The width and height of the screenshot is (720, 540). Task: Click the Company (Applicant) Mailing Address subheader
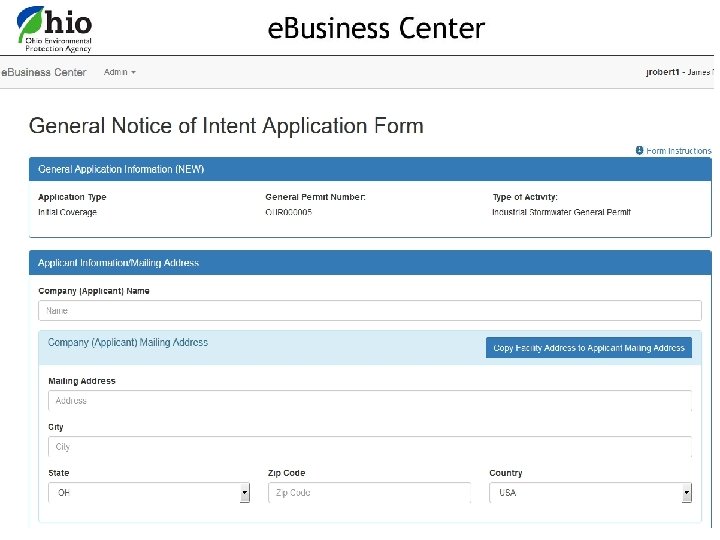[128, 343]
